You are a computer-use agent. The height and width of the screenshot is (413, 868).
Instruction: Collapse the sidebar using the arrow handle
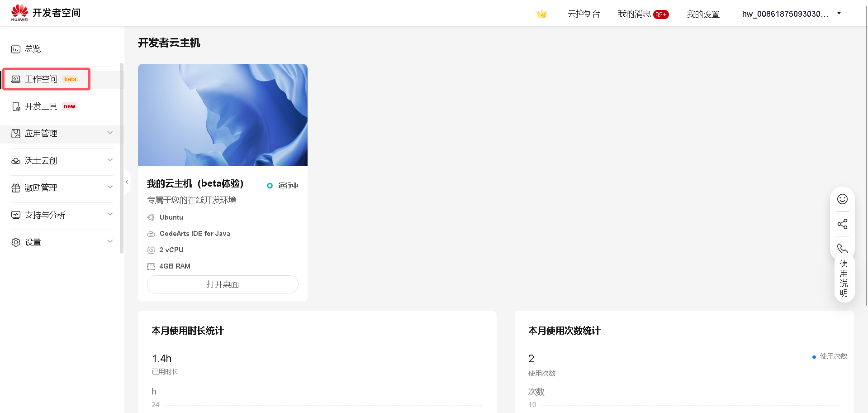127,182
